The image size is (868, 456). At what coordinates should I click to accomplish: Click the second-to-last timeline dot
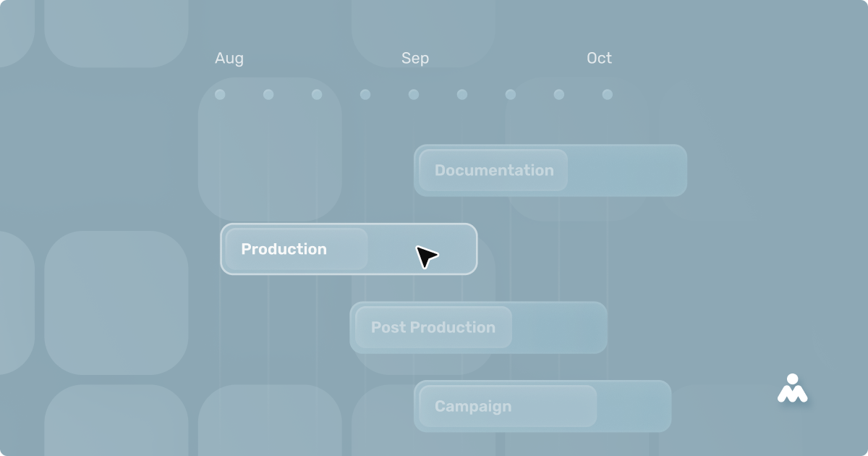559,94
